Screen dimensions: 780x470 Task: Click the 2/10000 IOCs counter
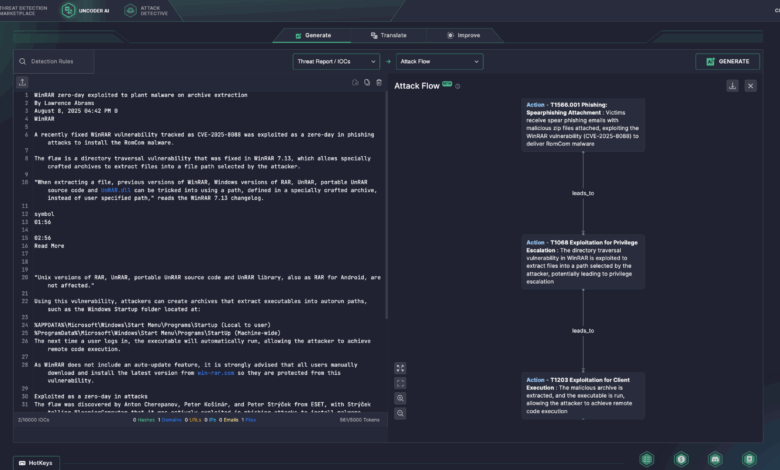[x=33, y=420]
